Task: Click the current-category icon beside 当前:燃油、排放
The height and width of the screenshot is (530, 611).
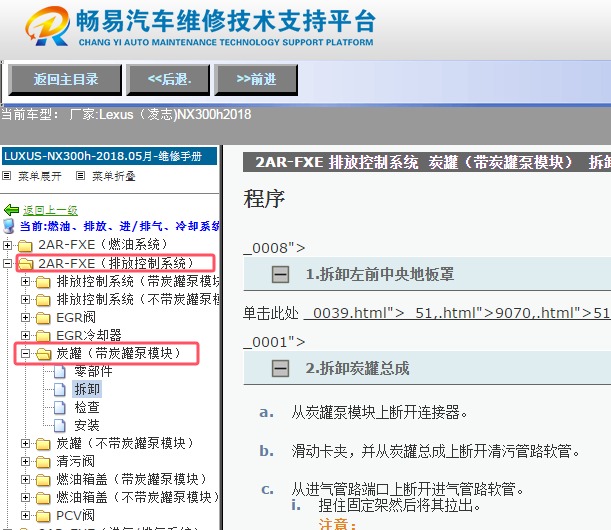Action: click(9, 226)
